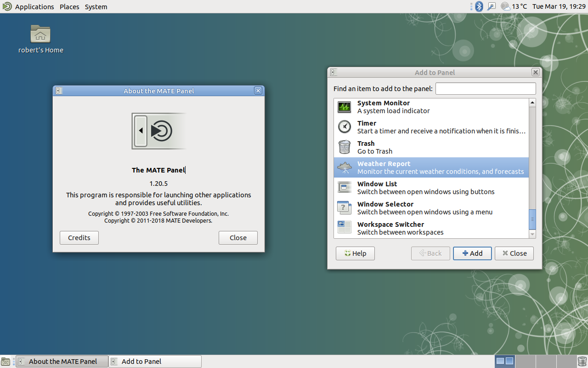The image size is (588, 368).
Task: Click the scrollbar down arrow in applet list
Action: pos(532,234)
